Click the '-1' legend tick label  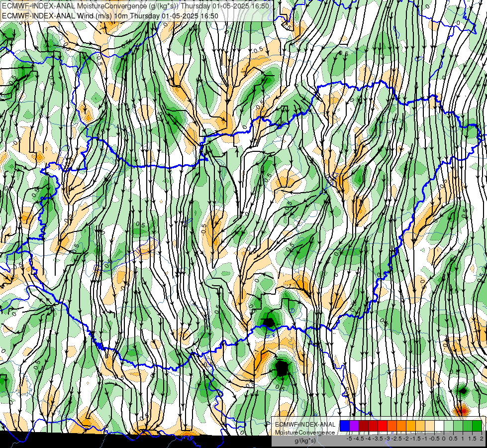[425, 439]
